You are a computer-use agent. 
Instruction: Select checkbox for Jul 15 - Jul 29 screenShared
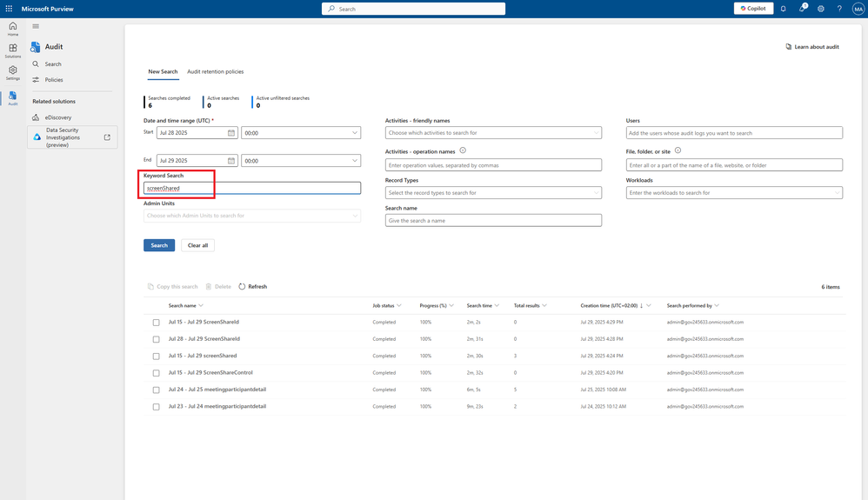tap(156, 356)
